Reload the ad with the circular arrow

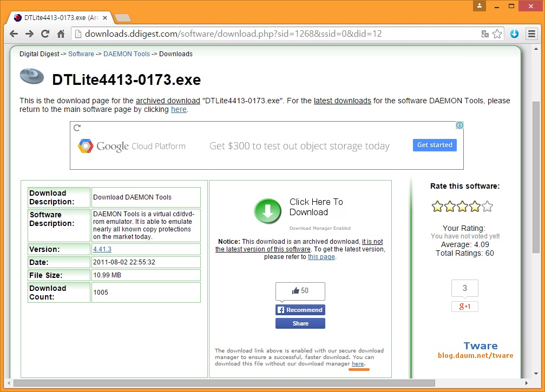77,128
